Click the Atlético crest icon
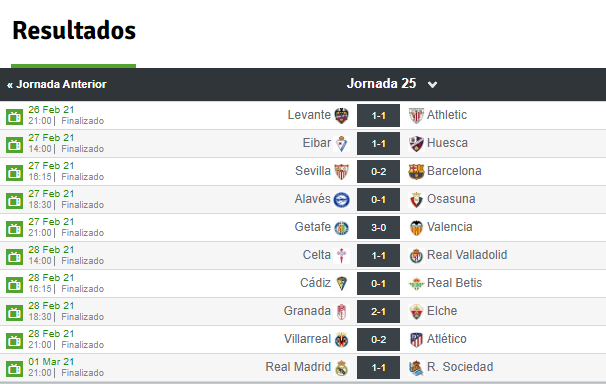606x384 pixels. 416,340
